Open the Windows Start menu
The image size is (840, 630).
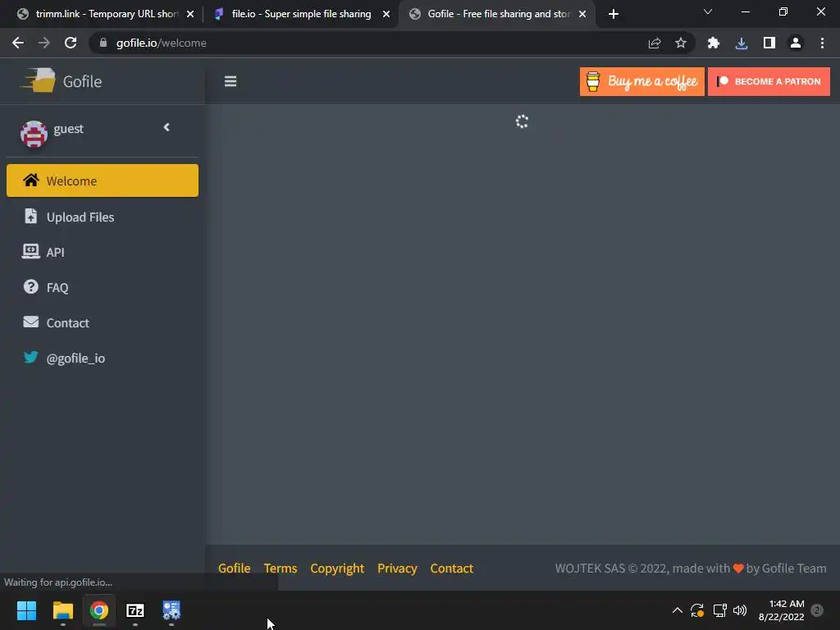26,610
